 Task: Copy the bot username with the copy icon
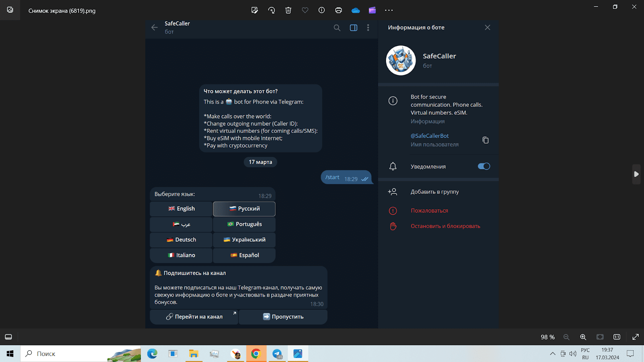pyautogui.click(x=485, y=140)
